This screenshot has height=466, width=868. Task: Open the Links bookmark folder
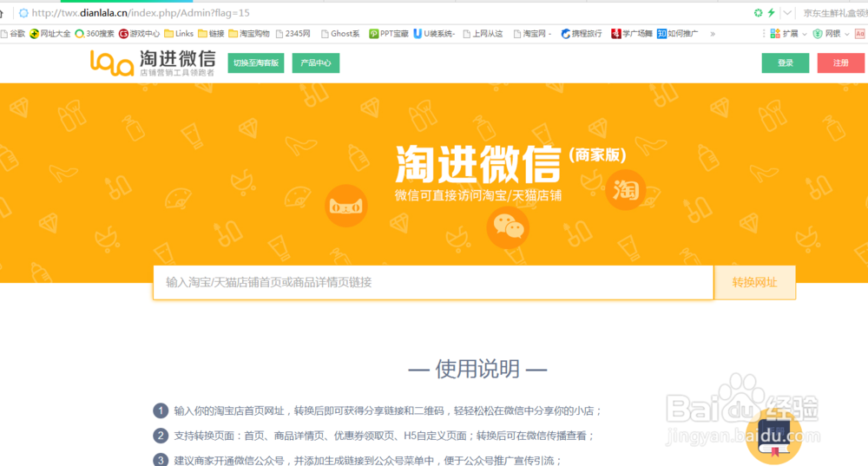point(179,34)
